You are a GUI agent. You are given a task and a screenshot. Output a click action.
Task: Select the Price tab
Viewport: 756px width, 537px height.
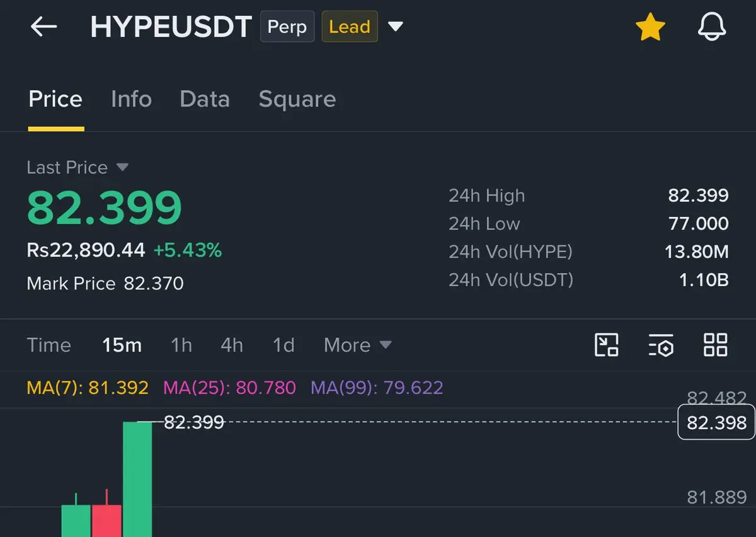[x=55, y=99]
